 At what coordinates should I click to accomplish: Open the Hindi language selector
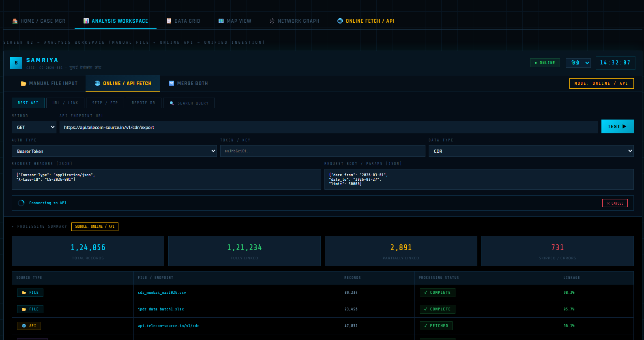pos(578,63)
